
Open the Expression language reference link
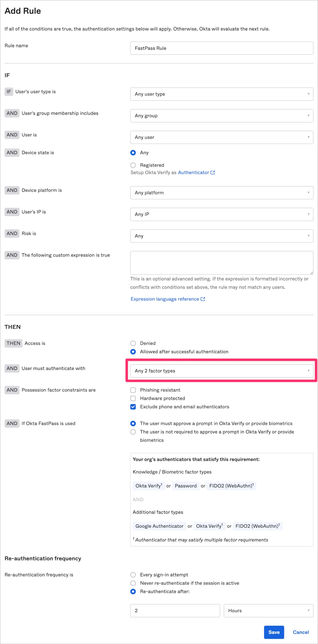click(x=165, y=299)
